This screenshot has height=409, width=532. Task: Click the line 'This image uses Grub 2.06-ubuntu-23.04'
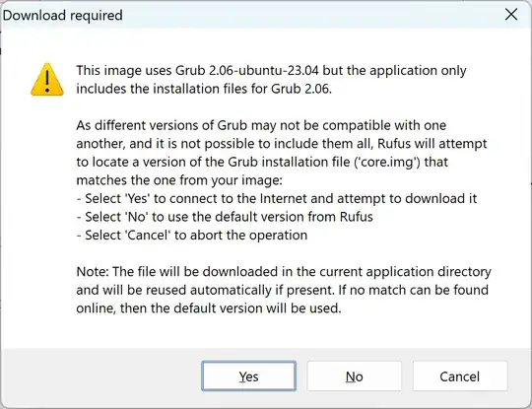pyautogui.click(x=271, y=71)
